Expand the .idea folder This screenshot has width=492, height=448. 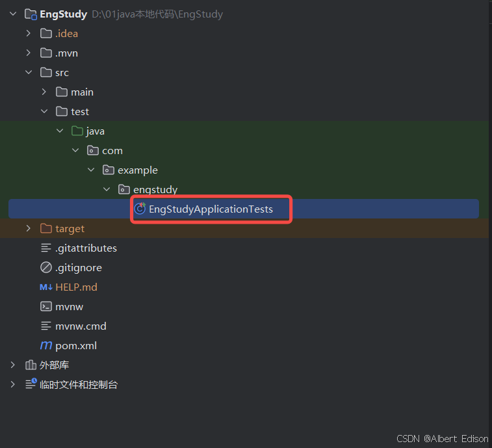pyautogui.click(x=28, y=34)
